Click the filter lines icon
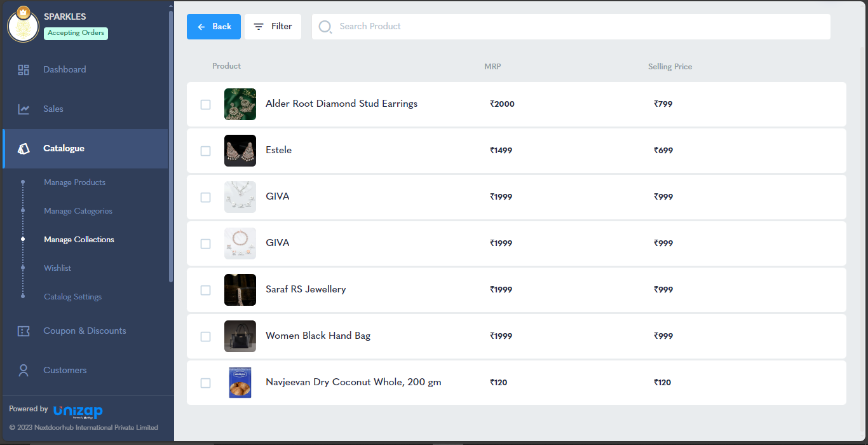The height and width of the screenshot is (445, 868). pyautogui.click(x=259, y=27)
